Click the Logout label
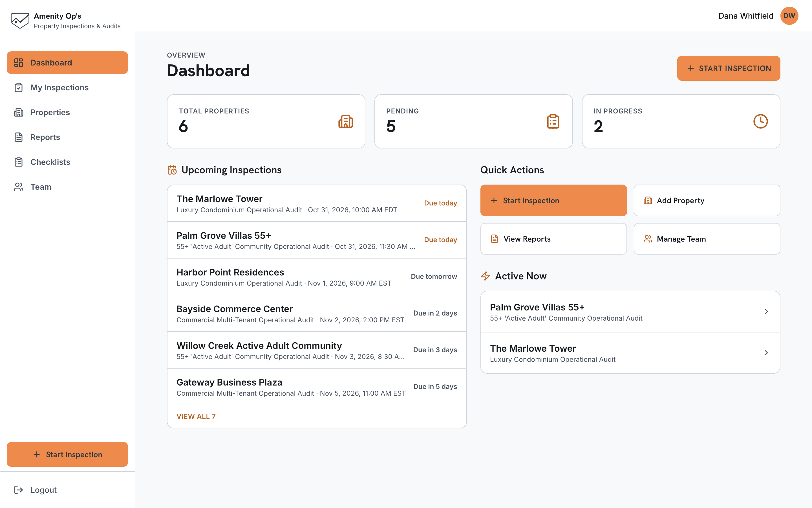The height and width of the screenshot is (508, 812). (43, 490)
